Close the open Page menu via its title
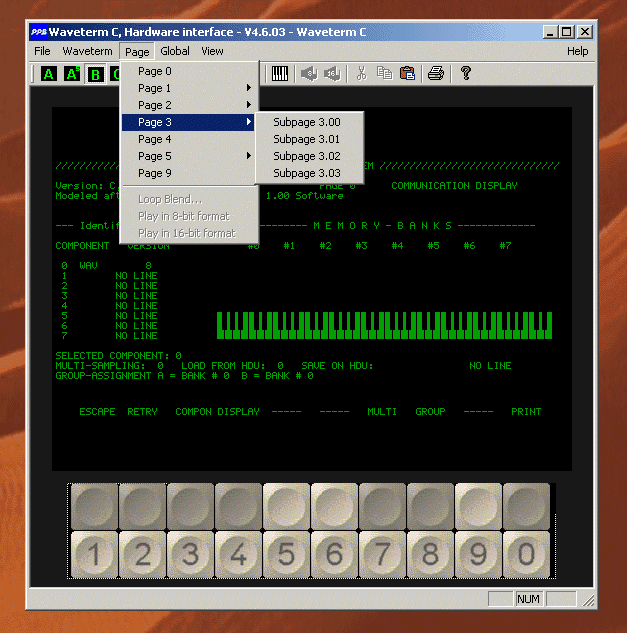The height and width of the screenshot is (633, 627). (137, 52)
